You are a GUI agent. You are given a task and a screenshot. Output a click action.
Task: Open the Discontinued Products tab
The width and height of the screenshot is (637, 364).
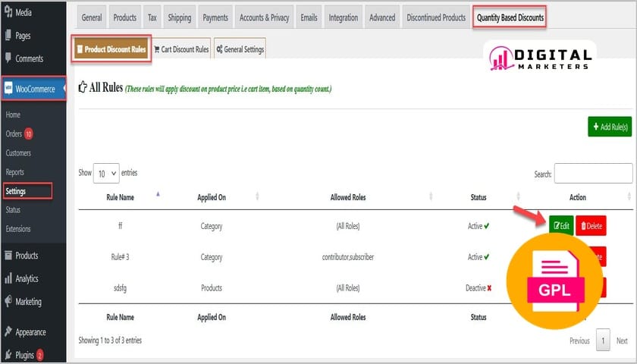435,17
